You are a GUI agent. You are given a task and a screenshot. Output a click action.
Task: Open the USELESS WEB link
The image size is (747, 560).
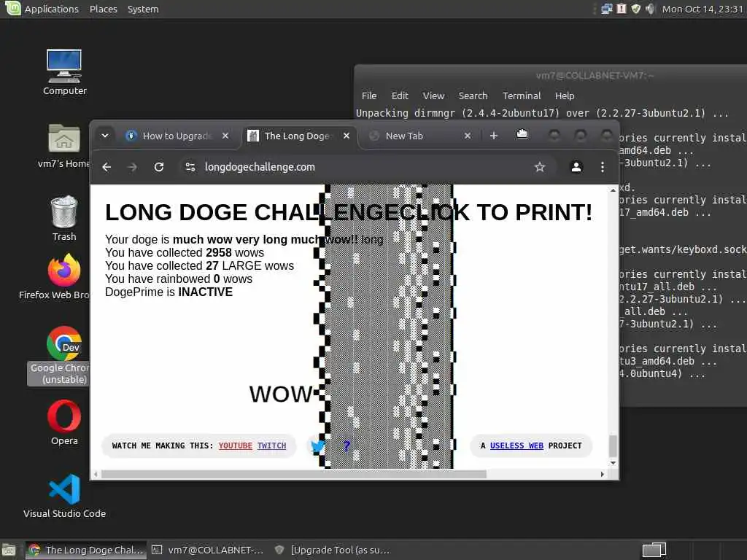tap(516, 446)
